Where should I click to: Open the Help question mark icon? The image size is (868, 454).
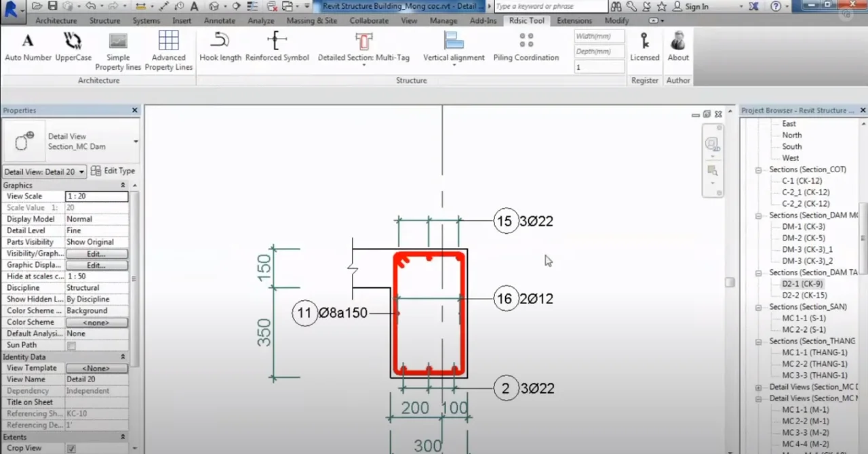coord(776,6)
